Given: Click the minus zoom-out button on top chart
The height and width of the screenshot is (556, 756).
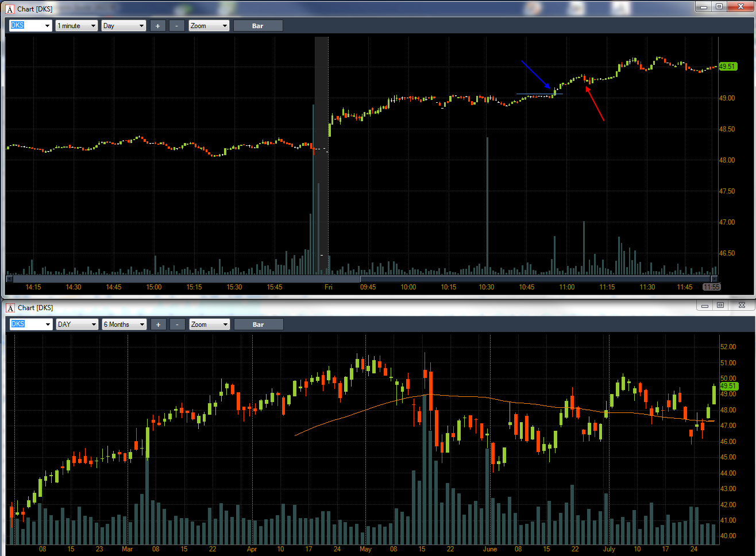Looking at the screenshot, I should pyautogui.click(x=177, y=26).
